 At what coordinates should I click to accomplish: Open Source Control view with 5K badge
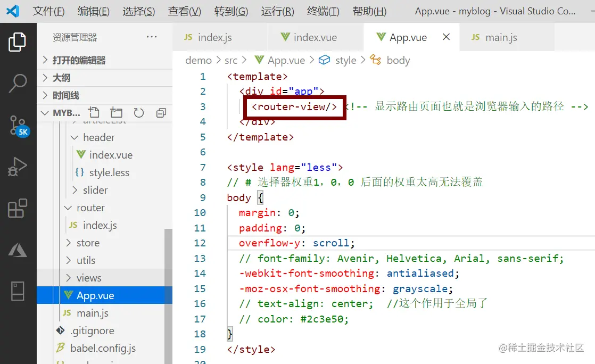click(x=18, y=126)
